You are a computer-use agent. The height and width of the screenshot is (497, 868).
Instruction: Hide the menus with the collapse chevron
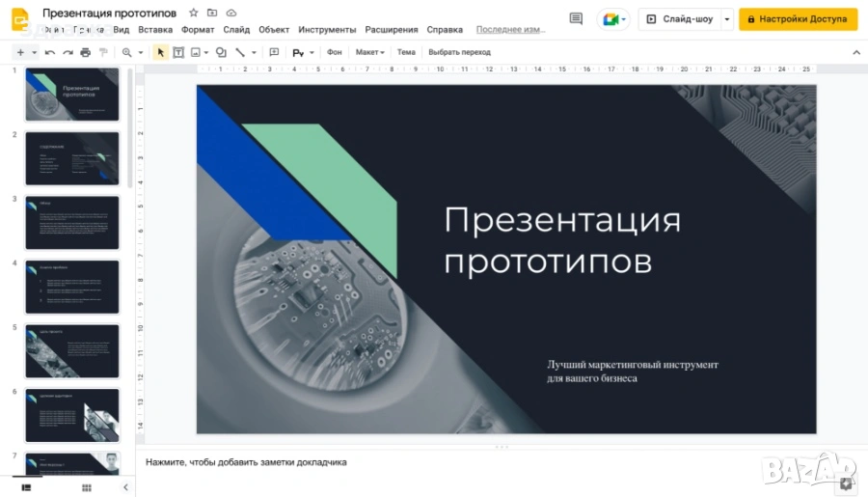pyautogui.click(x=855, y=52)
